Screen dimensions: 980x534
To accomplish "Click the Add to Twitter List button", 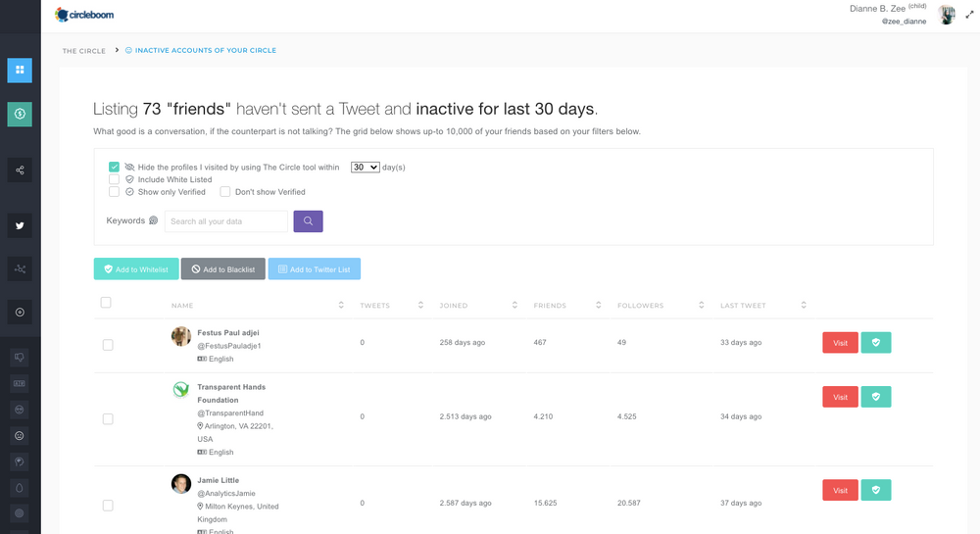I will click(x=315, y=269).
